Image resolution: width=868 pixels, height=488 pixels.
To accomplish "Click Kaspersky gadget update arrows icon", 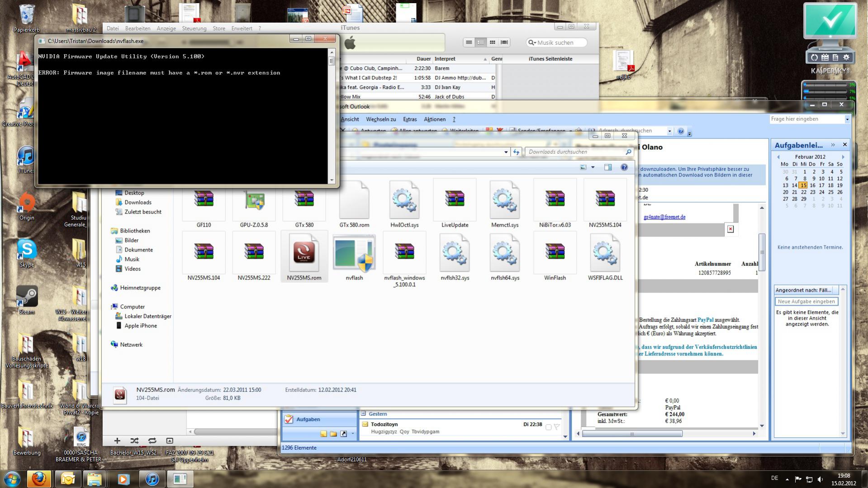I will 814,57.
